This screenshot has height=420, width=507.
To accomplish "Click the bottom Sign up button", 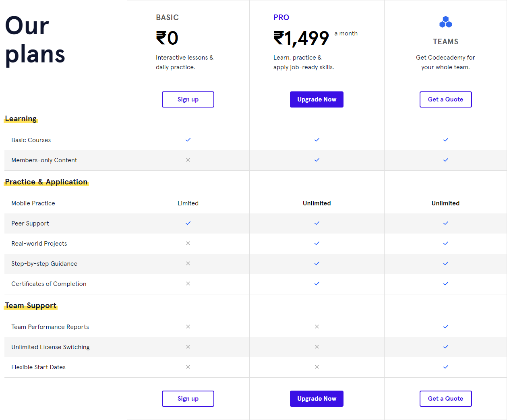I will tap(188, 399).
